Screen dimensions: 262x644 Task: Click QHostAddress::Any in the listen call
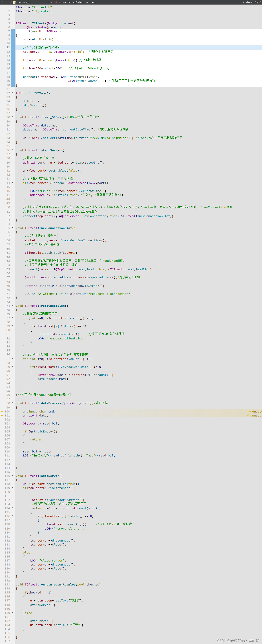point(80,183)
